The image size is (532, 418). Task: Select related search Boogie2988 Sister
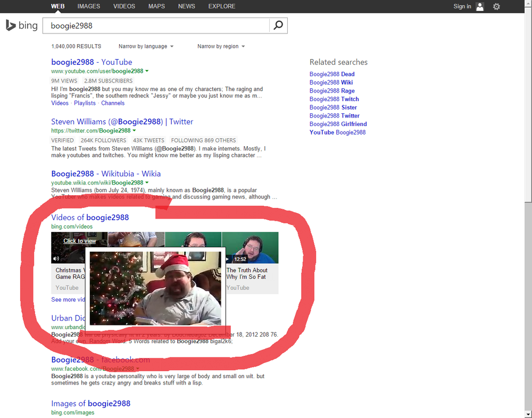[333, 107]
